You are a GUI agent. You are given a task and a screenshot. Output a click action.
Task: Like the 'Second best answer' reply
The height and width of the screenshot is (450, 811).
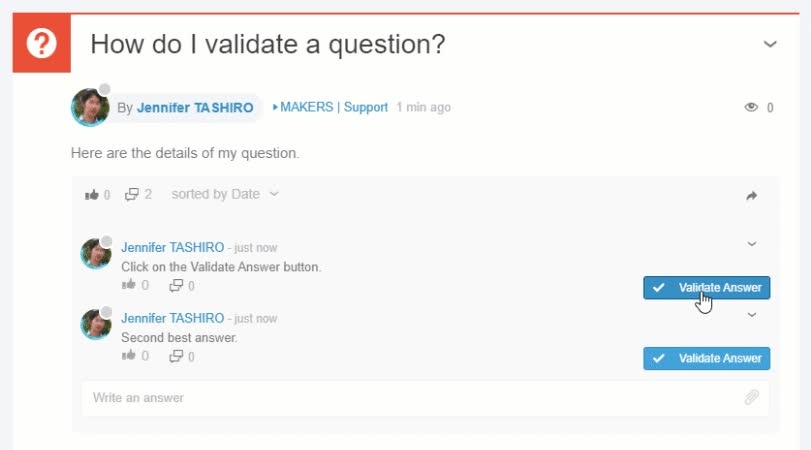[x=128, y=355]
